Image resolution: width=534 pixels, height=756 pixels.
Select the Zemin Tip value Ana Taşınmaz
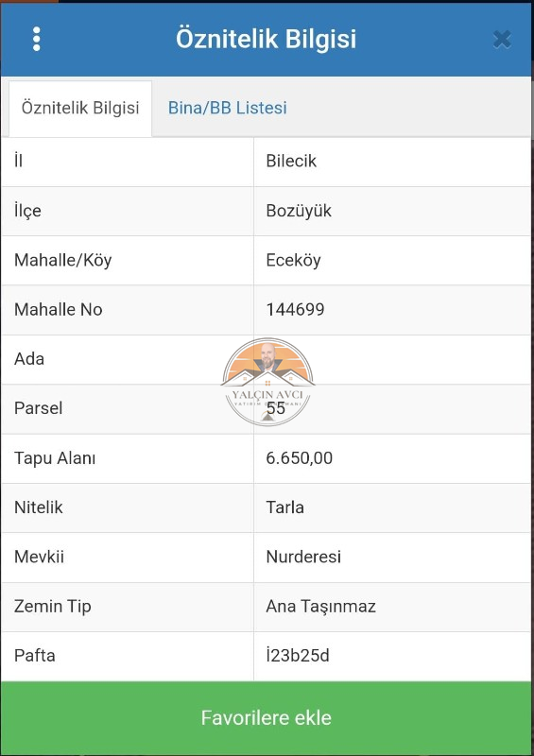click(320, 607)
